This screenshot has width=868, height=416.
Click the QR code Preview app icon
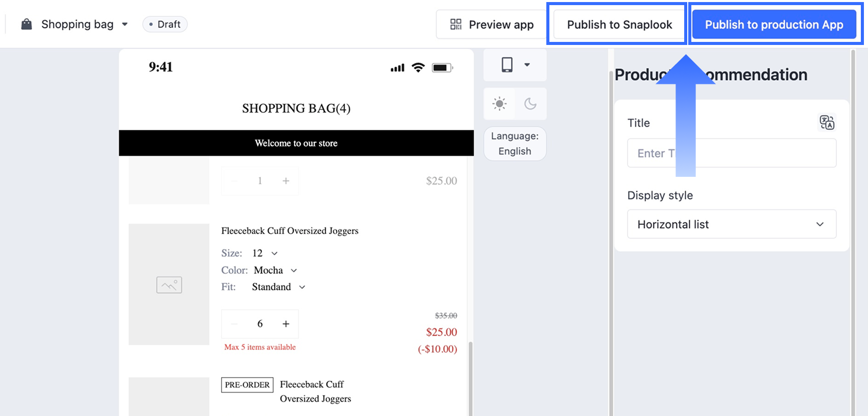pos(456,24)
